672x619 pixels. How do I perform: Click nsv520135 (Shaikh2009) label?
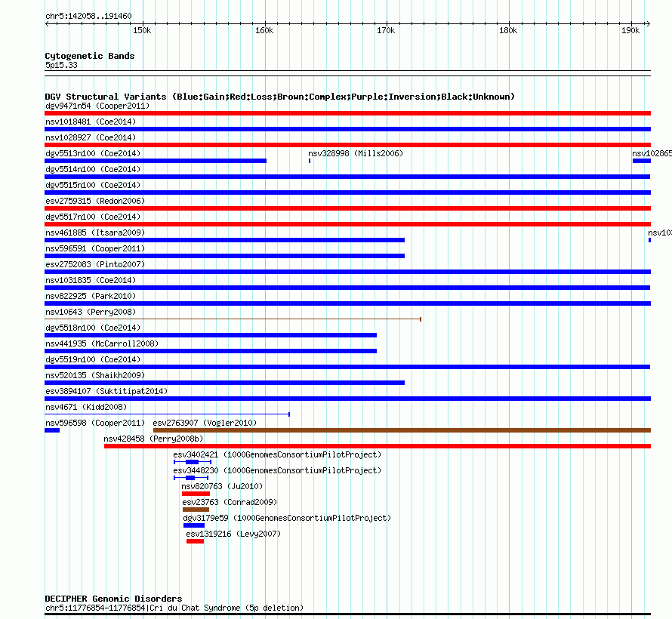(x=95, y=375)
